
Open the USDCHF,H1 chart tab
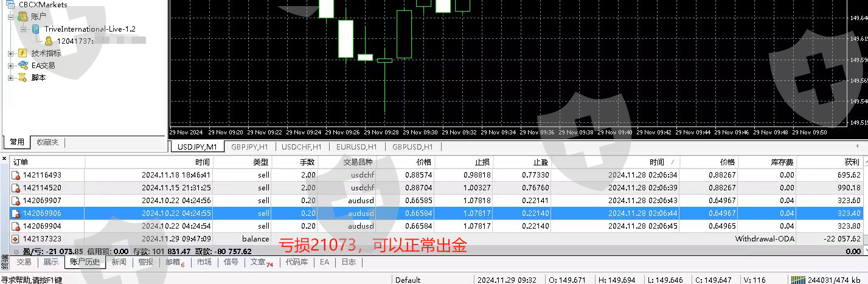pos(301,147)
